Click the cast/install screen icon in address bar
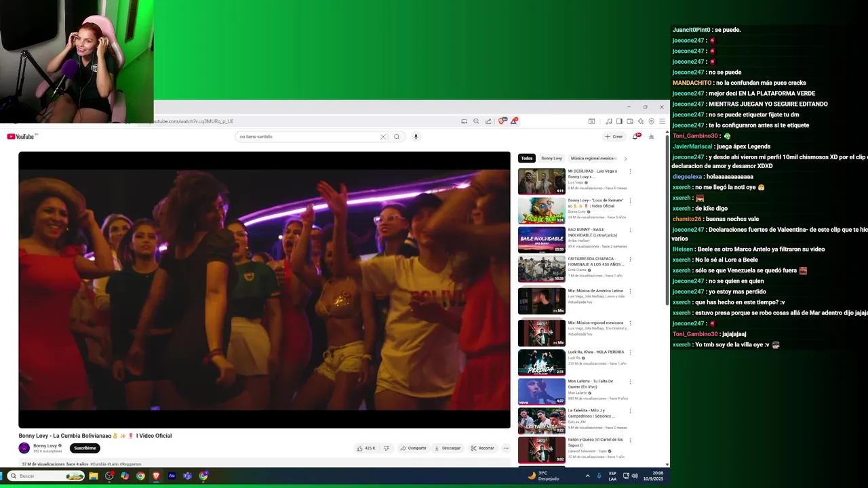This screenshot has width=868, height=488. click(464, 121)
